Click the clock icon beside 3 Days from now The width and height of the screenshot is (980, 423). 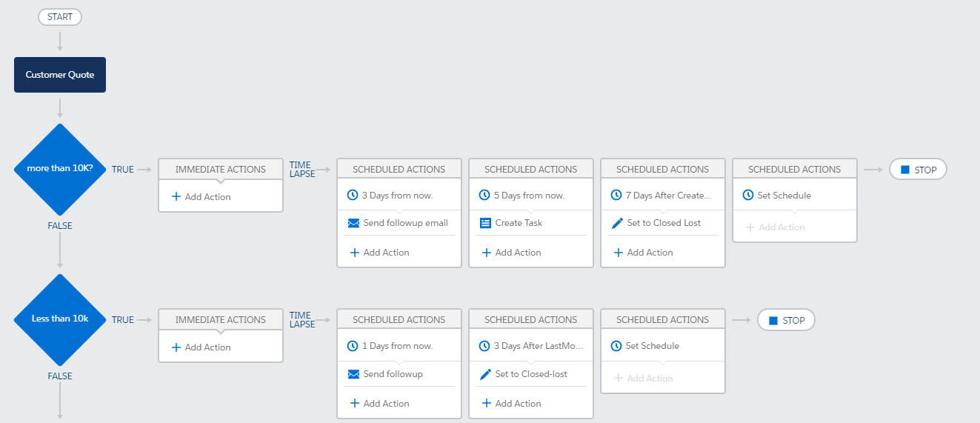(x=353, y=196)
